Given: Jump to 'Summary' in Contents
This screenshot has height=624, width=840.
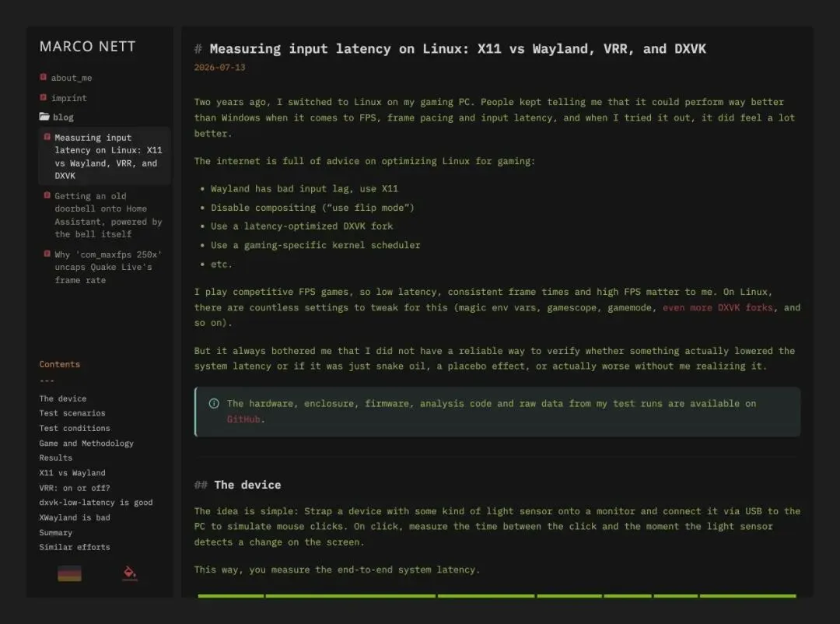Looking at the screenshot, I should [56, 532].
